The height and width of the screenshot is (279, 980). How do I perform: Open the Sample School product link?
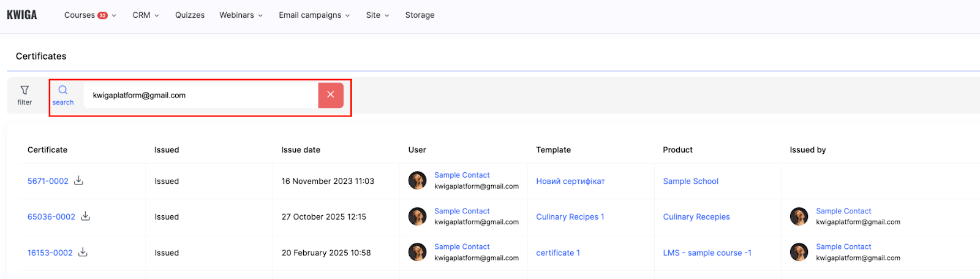pyautogui.click(x=690, y=182)
